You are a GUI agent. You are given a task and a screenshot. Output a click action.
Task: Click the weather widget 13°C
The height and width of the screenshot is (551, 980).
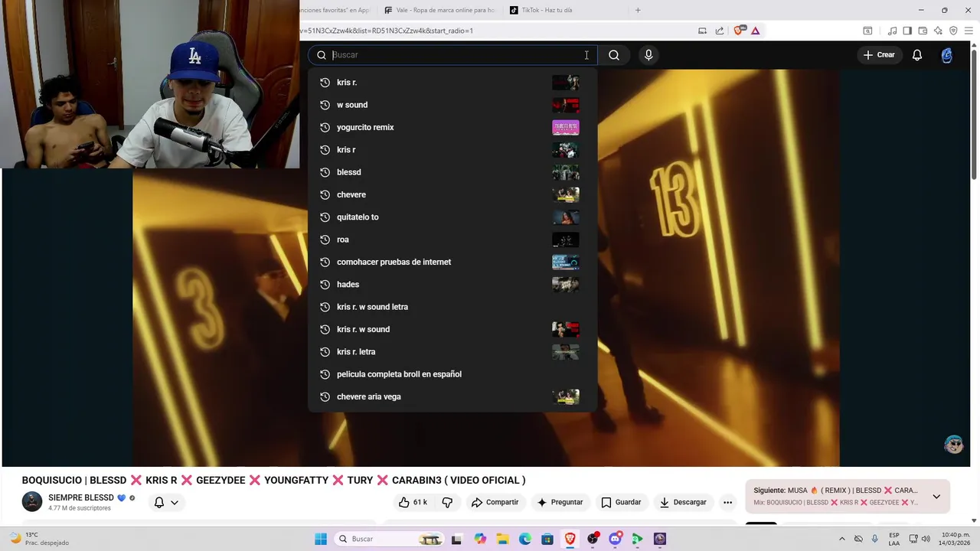(38, 539)
